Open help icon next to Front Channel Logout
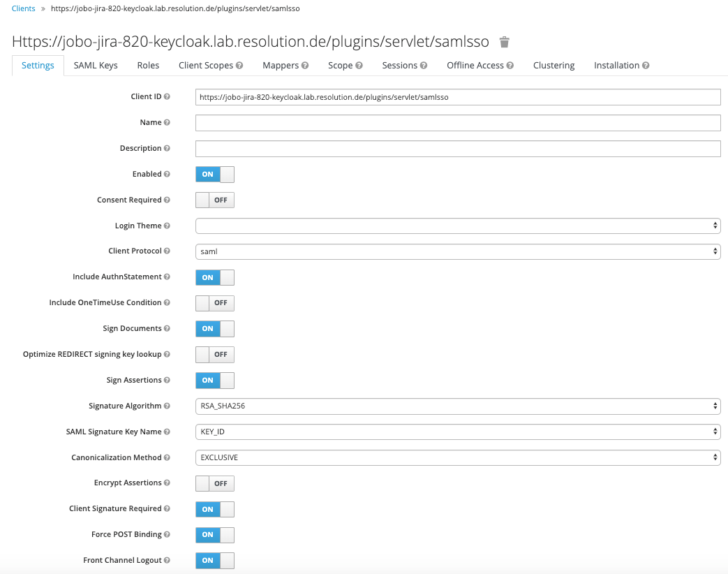Image resolution: width=728 pixels, height=574 pixels. (167, 561)
